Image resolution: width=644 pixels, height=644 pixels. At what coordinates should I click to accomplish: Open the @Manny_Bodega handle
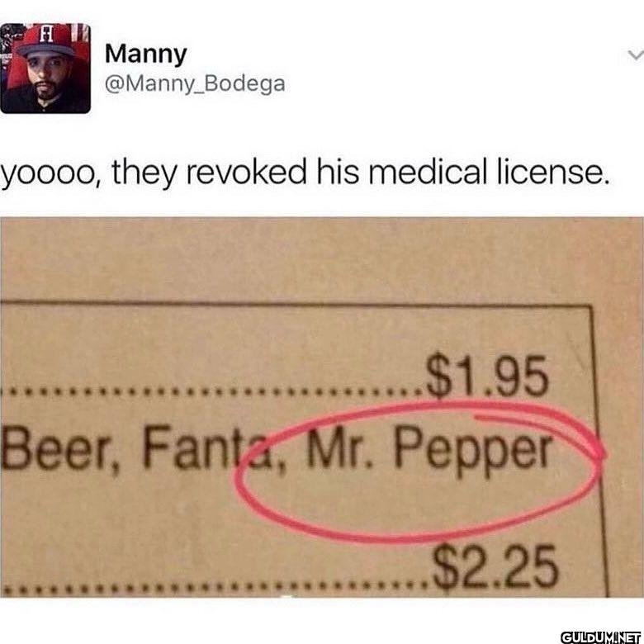tap(195, 83)
